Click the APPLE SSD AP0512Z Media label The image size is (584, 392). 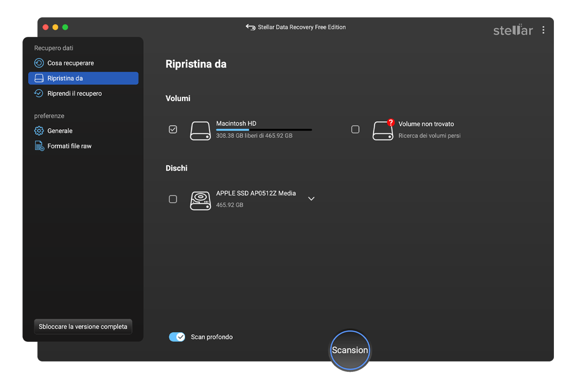click(256, 193)
